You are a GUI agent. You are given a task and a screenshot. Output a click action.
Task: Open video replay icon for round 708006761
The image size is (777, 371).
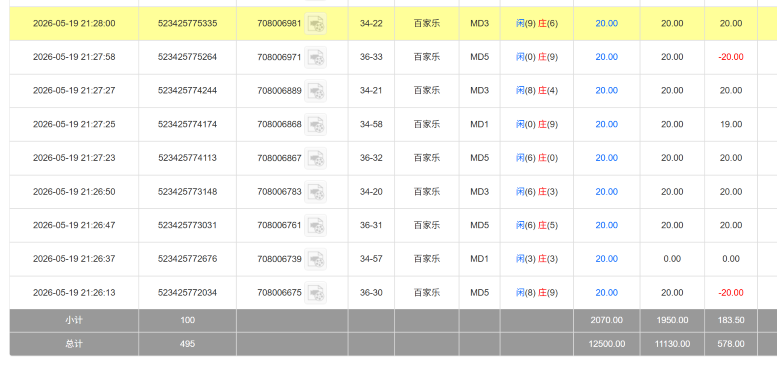(x=316, y=225)
